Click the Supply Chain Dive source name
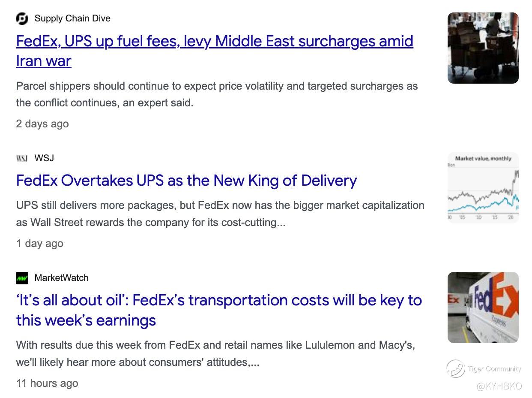 click(x=72, y=18)
